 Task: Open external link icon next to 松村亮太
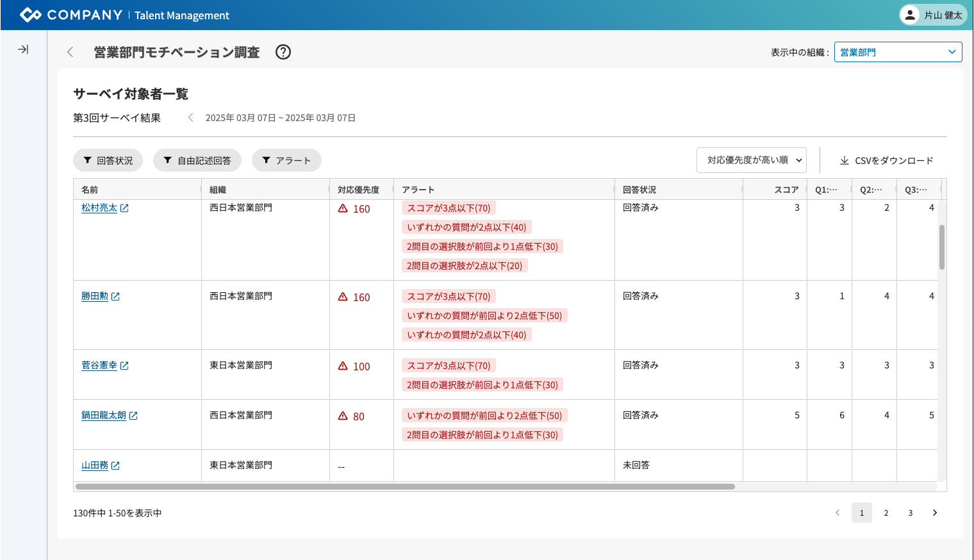(124, 208)
